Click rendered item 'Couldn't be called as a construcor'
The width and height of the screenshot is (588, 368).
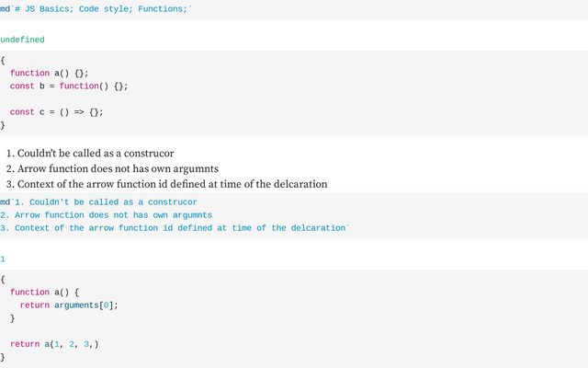[x=96, y=154]
